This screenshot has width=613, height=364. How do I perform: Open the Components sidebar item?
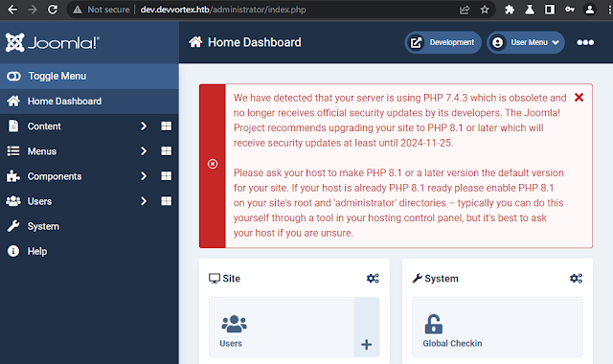[55, 176]
